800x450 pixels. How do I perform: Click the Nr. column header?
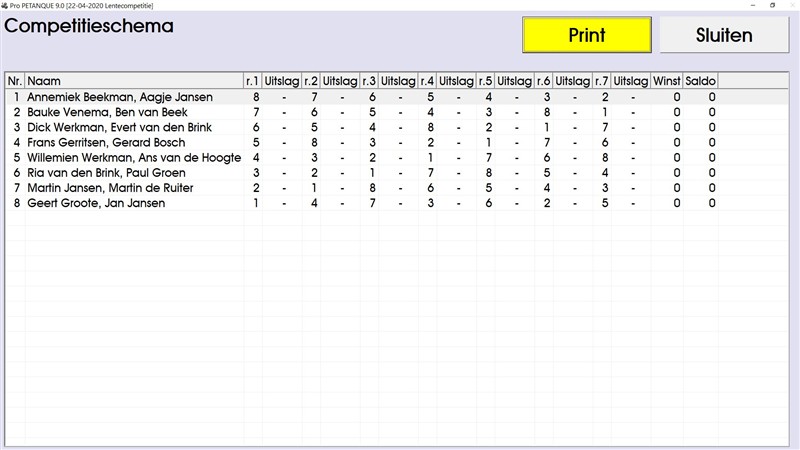pyautogui.click(x=15, y=81)
